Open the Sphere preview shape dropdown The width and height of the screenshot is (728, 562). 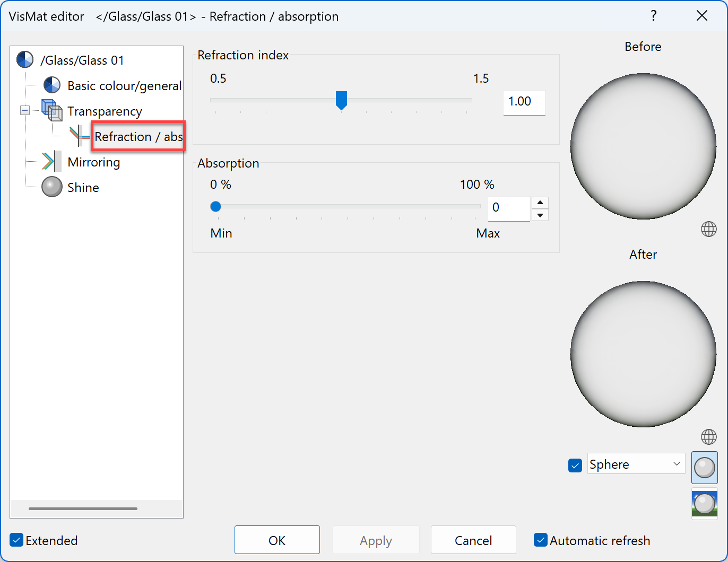point(636,464)
